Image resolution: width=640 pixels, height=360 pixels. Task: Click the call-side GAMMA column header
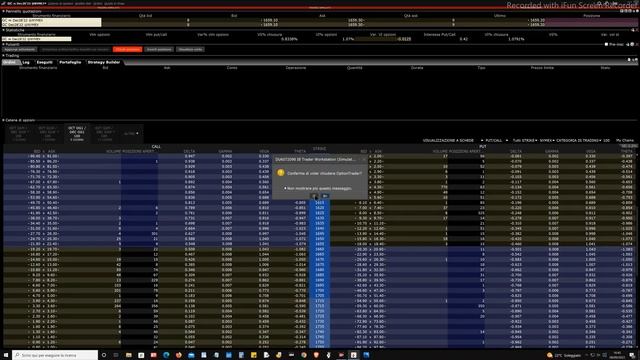225,151
